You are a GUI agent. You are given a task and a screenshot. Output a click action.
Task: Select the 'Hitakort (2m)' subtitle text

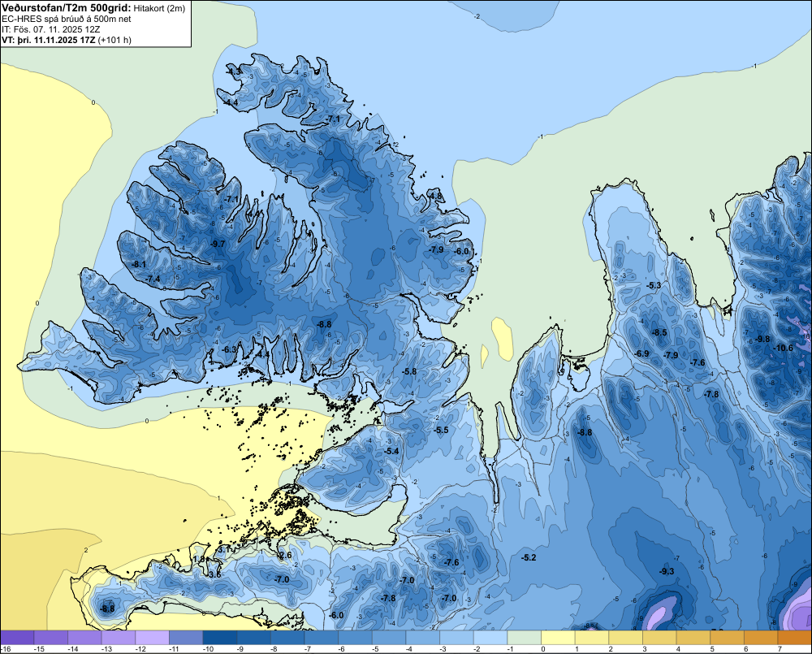point(159,8)
